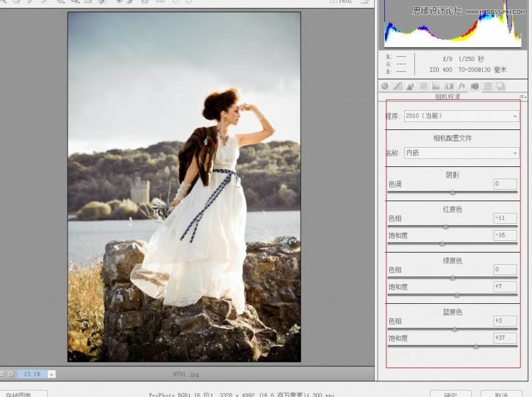Screen dimensions: 532x397
Task: Click the blue hue value +3
Action: click(x=505, y=320)
